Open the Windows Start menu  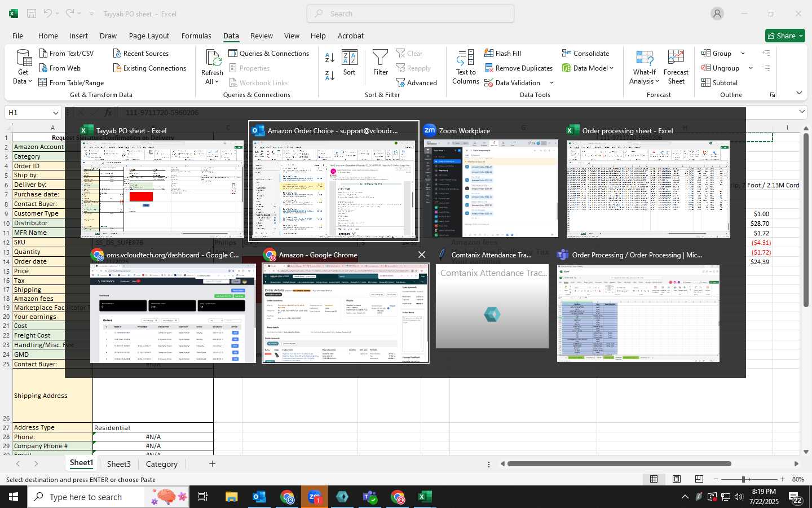pyautogui.click(x=14, y=497)
